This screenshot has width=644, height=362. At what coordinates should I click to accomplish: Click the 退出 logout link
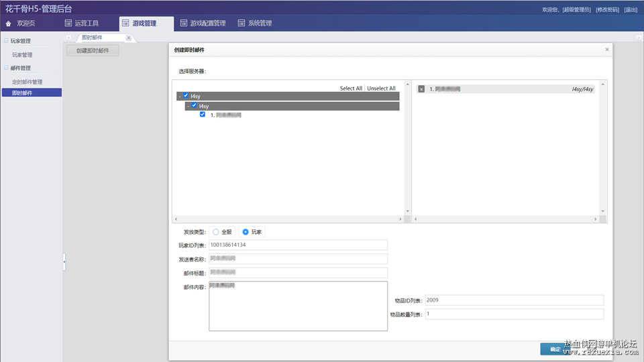(x=631, y=9)
